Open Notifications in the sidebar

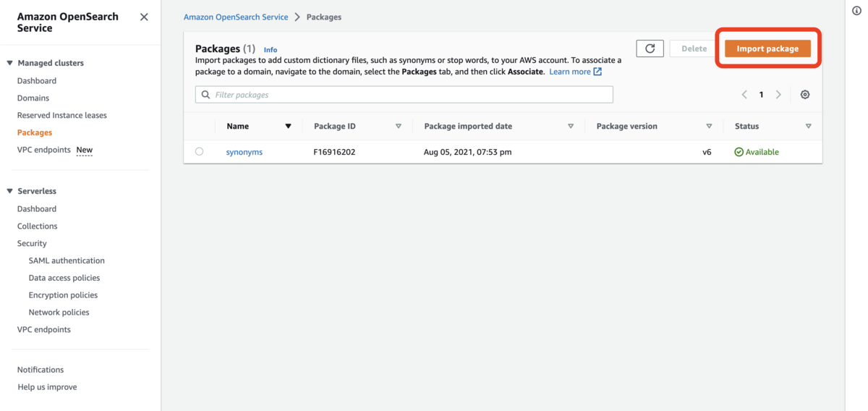tap(41, 370)
